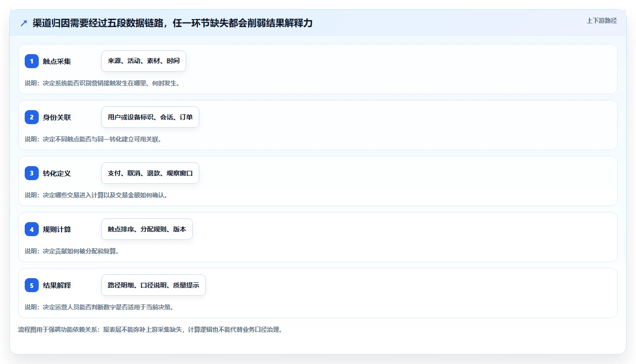Viewport: 636px width, 364px height.
Task: Click the 触点采集 step title
Action: click(57, 61)
